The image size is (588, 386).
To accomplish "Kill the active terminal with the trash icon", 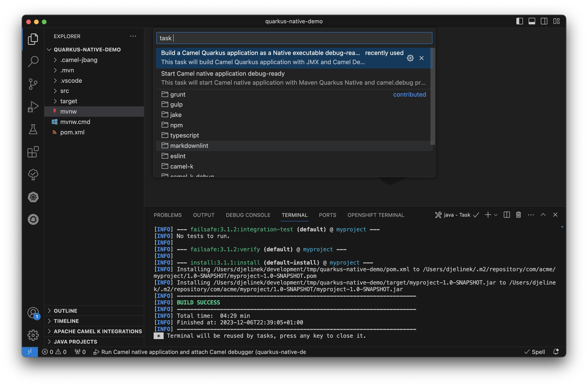I will 518,215.
